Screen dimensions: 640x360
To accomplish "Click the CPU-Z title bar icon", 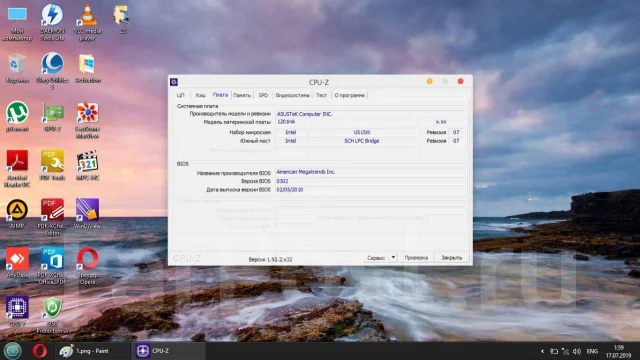I will pos(174,82).
